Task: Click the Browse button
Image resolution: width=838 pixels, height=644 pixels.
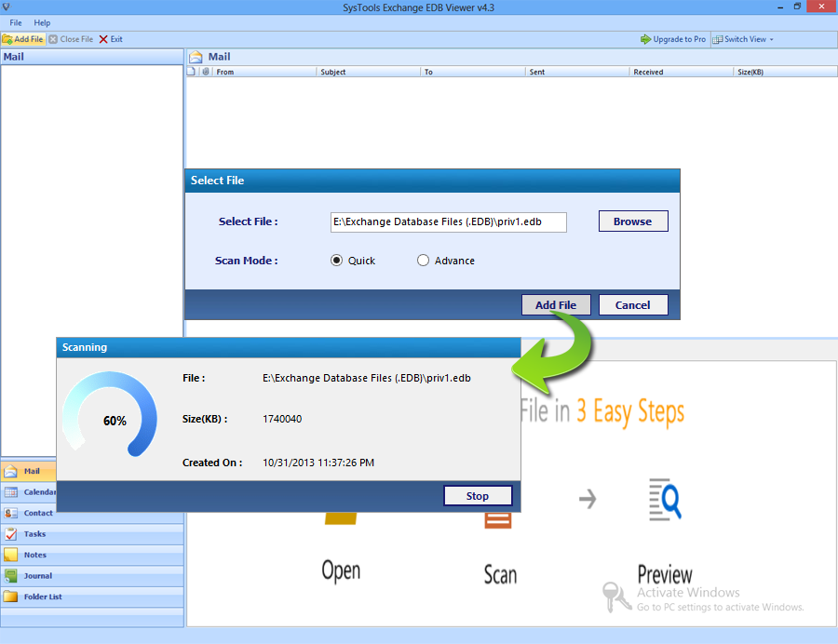Action: (x=633, y=221)
